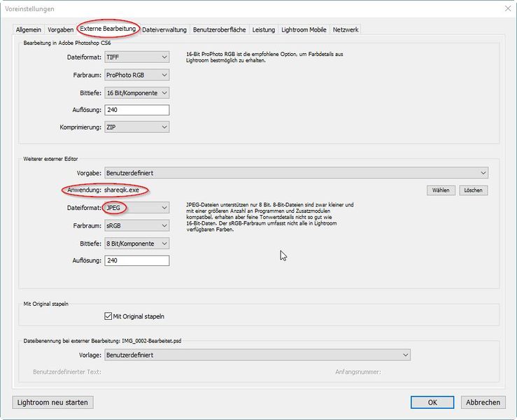Toggle Mit Original stapeln checkbox
The height and width of the screenshot is (420, 517).
click(108, 316)
